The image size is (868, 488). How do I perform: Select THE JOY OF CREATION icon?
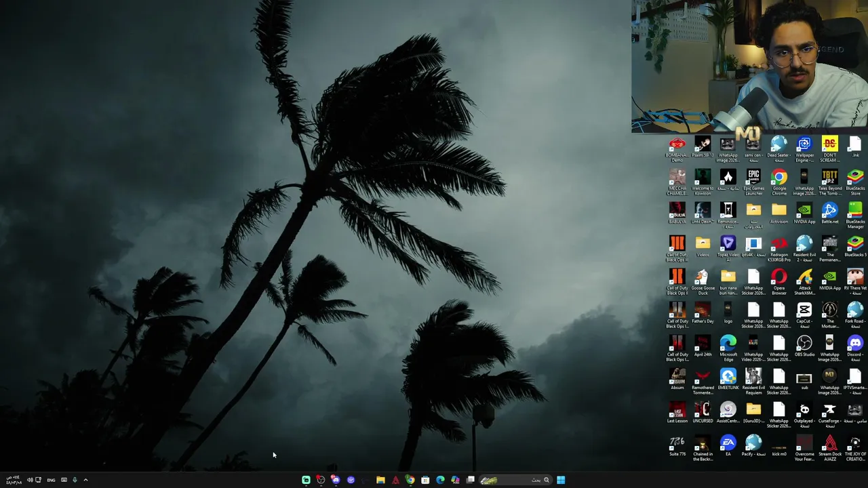click(855, 448)
